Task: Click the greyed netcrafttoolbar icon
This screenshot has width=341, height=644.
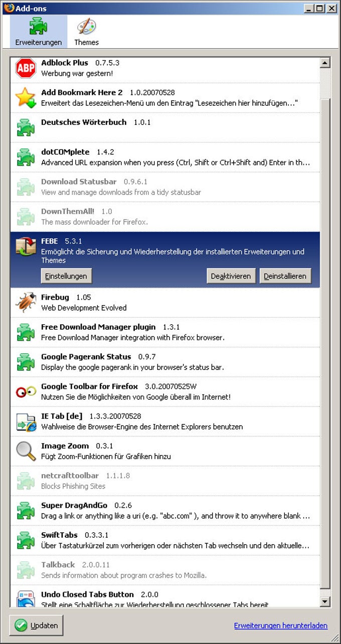Action: click(26, 481)
